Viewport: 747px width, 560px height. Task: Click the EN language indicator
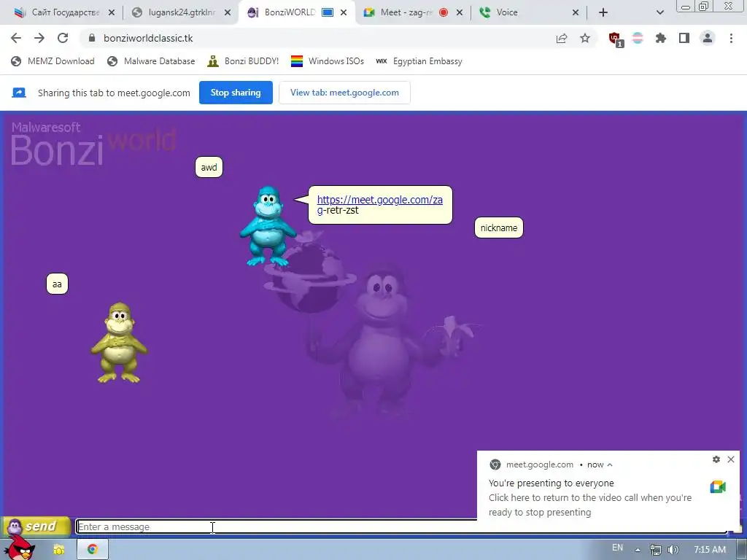click(x=617, y=548)
